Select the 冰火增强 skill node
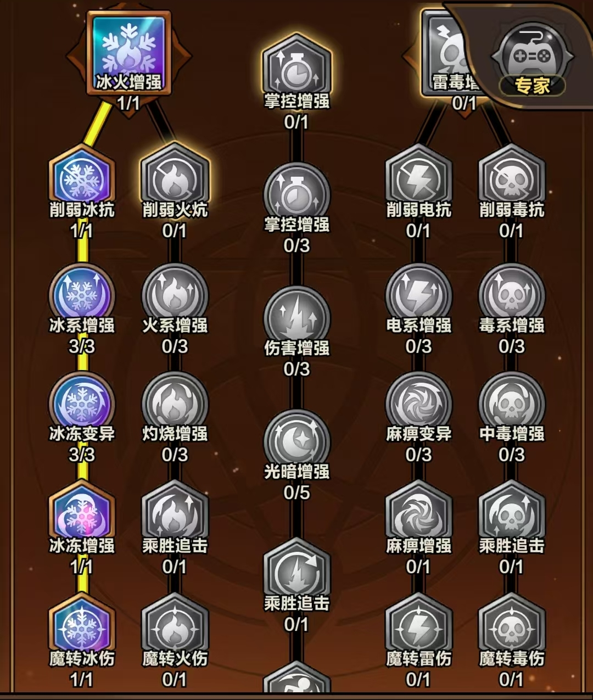This screenshot has height=700, width=593. pyautogui.click(x=128, y=53)
